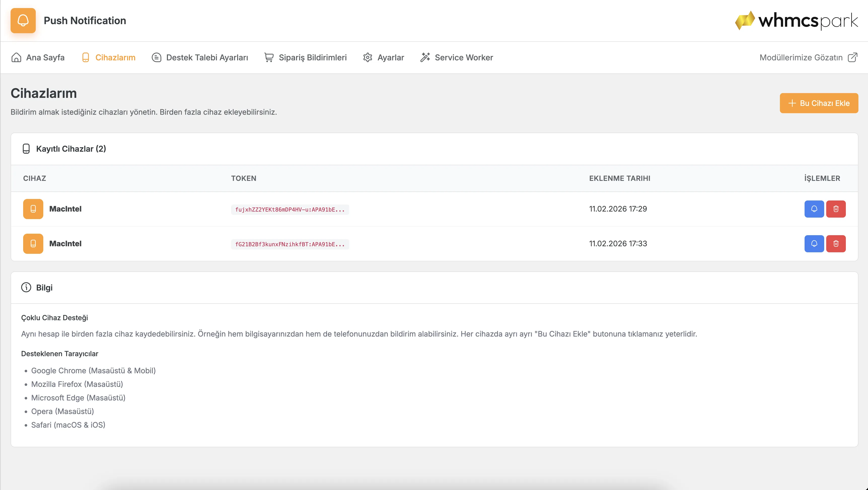Send test notification to the 17:33 device
Viewport: 868px width, 490px height.
[814, 243]
